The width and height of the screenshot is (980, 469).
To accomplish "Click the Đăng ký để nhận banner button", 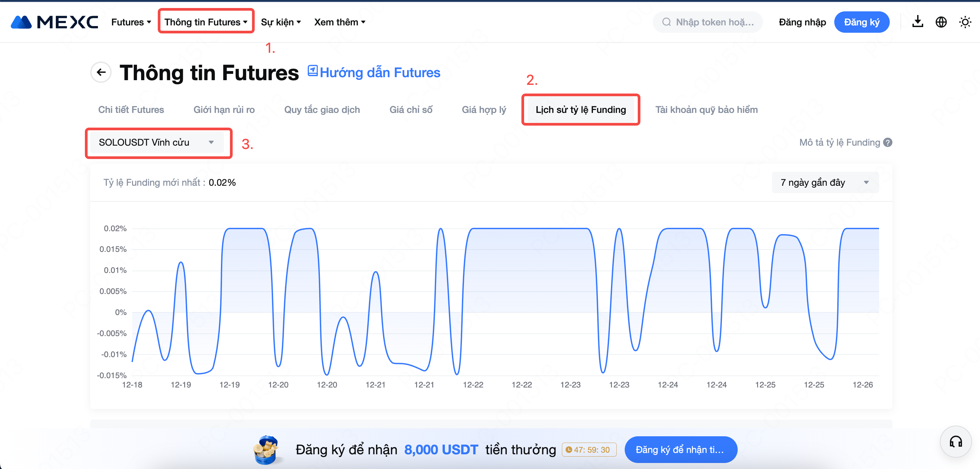I will pos(680,450).
